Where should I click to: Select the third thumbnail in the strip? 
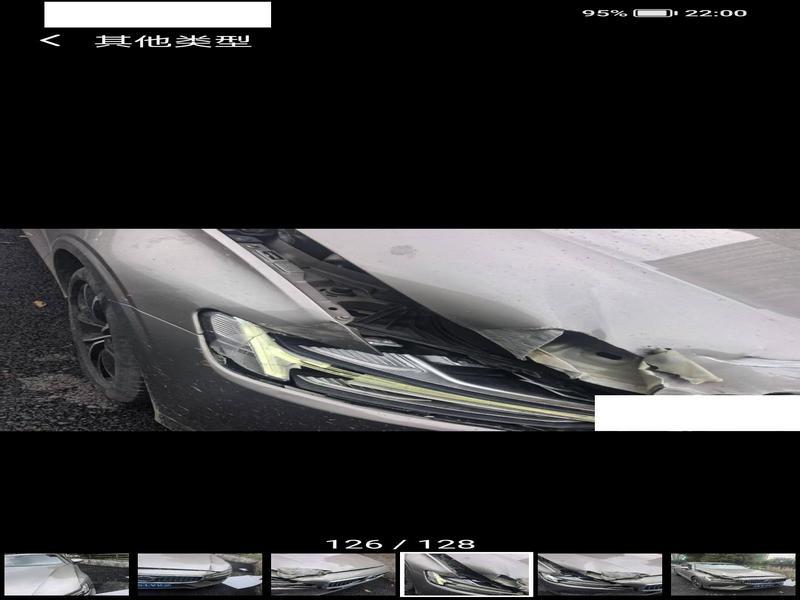coord(333,575)
